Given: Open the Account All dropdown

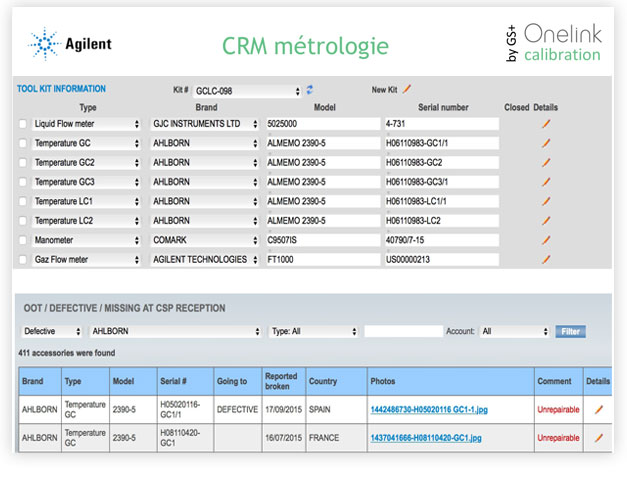Looking at the screenshot, I should [x=515, y=331].
